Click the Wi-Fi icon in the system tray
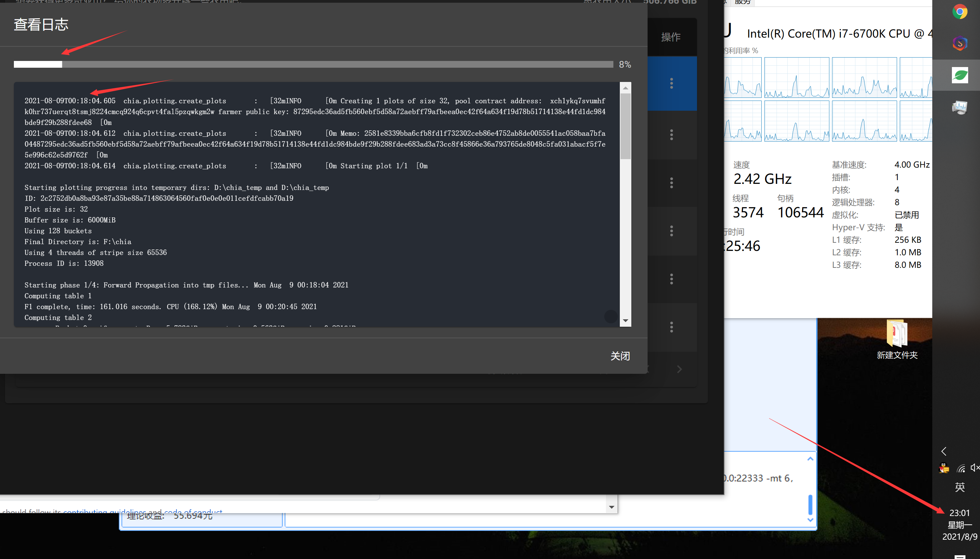Screen dimensions: 980x559 click(961, 468)
